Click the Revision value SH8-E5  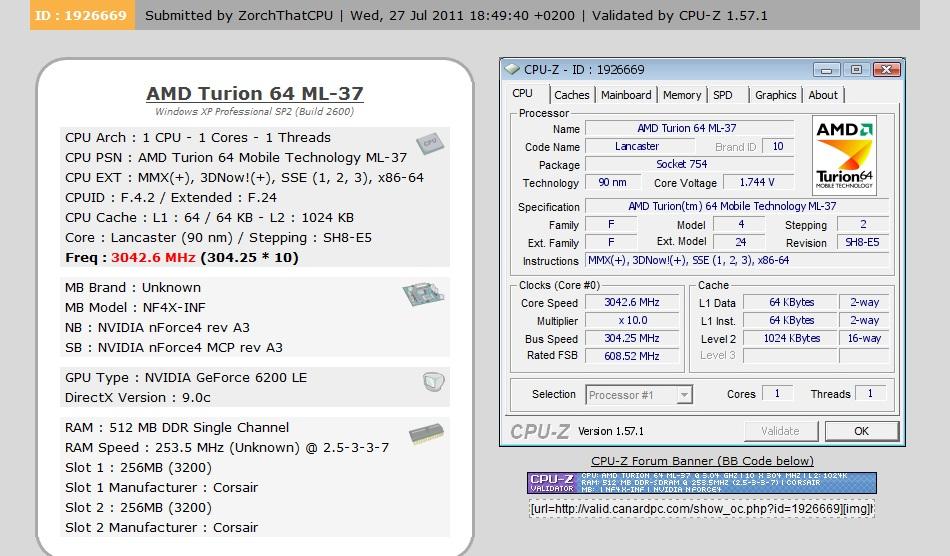pos(862,242)
